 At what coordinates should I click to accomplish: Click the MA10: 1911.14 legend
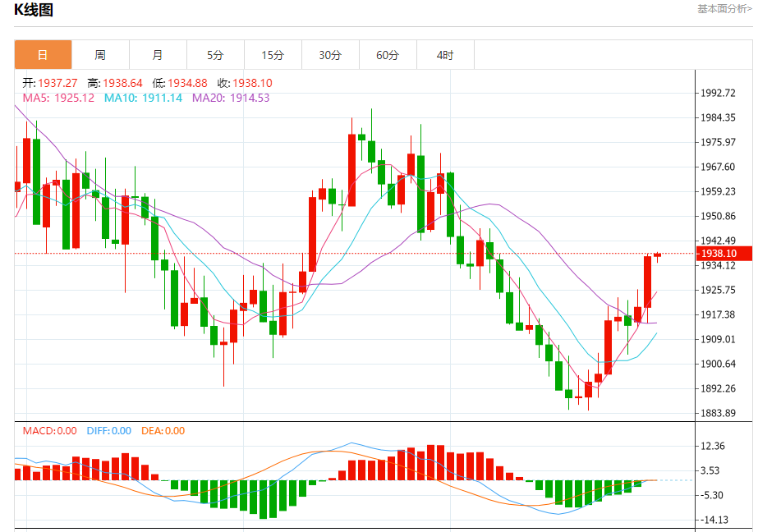[143, 98]
